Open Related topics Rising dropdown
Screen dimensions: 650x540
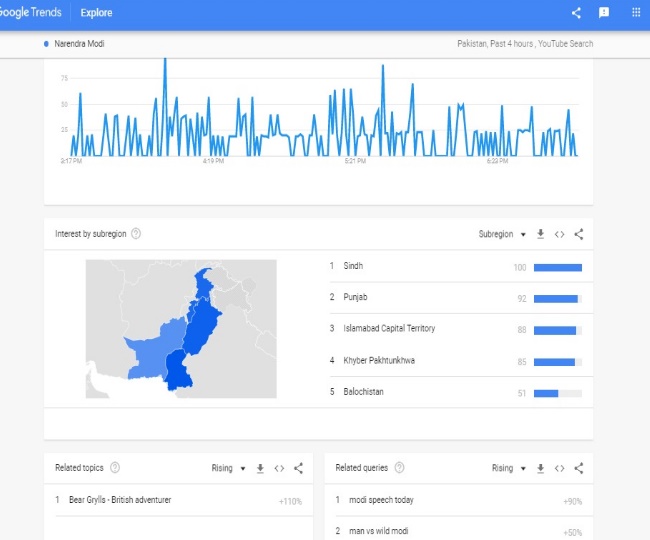click(x=228, y=468)
